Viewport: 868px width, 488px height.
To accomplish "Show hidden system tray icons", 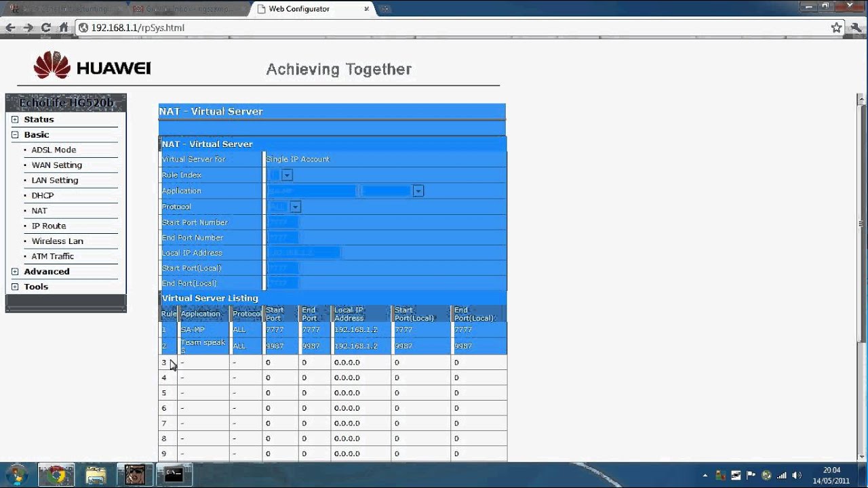I will click(705, 476).
